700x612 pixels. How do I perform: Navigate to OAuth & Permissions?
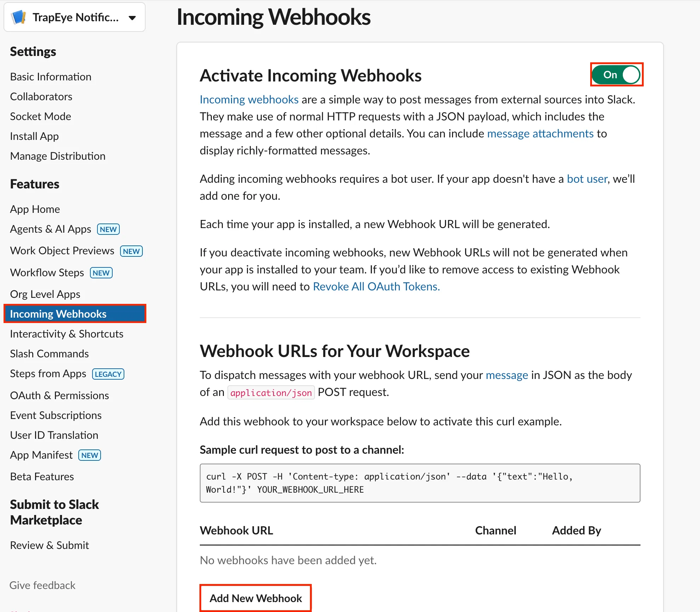pyautogui.click(x=59, y=395)
